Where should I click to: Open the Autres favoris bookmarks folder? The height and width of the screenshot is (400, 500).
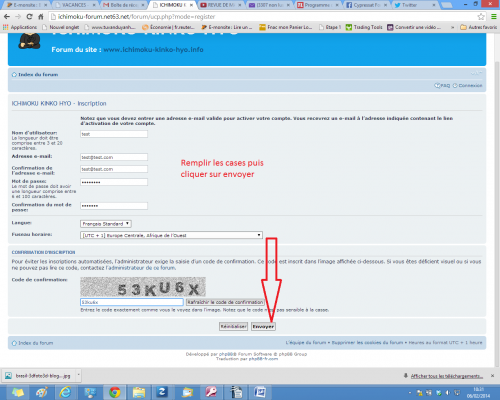(x=479, y=27)
